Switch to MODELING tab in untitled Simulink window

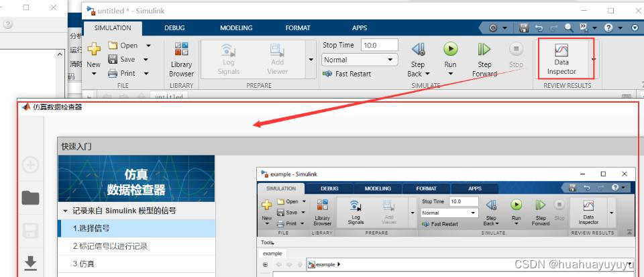(236, 28)
